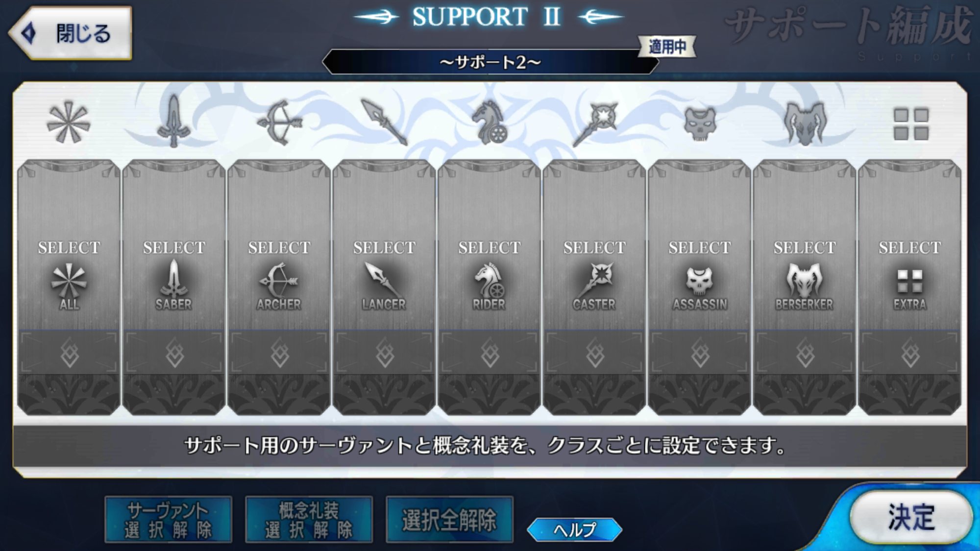Open the craft essence slot under RIDER card
Viewport: 980px width, 551px height.
point(489,353)
